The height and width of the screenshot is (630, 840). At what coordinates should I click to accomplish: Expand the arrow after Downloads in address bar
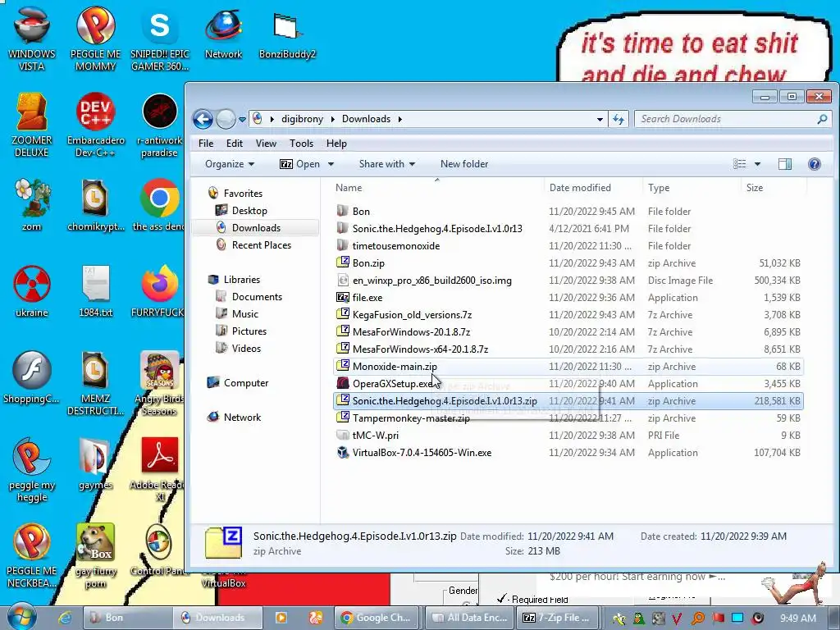399,119
